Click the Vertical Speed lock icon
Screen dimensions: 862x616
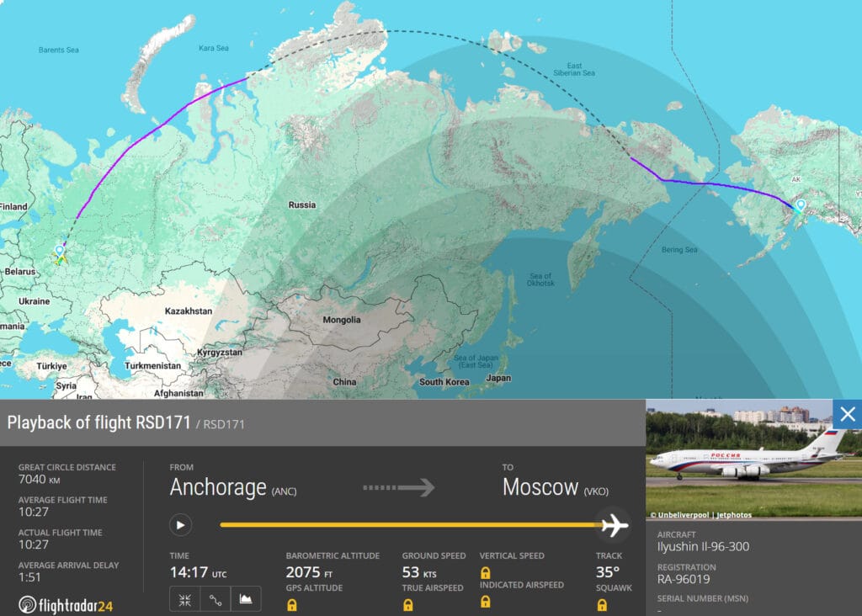486,572
